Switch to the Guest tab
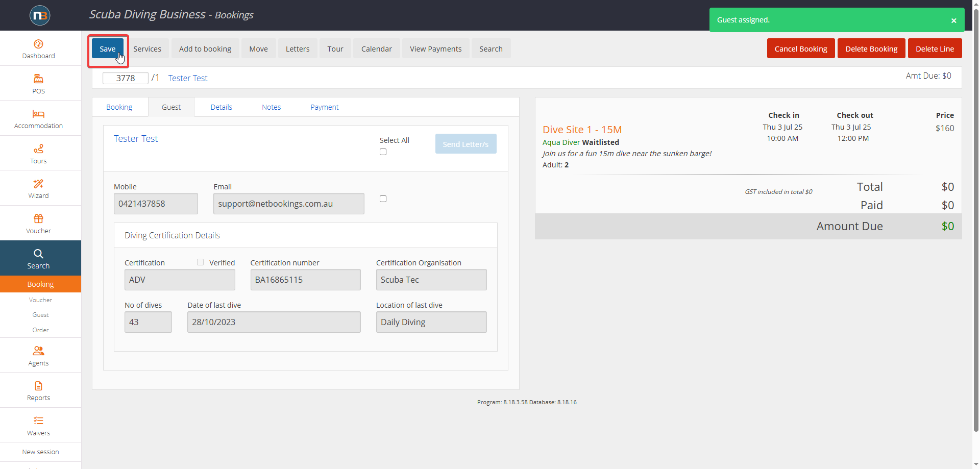The height and width of the screenshot is (469, 980). (x=171, y=107)
